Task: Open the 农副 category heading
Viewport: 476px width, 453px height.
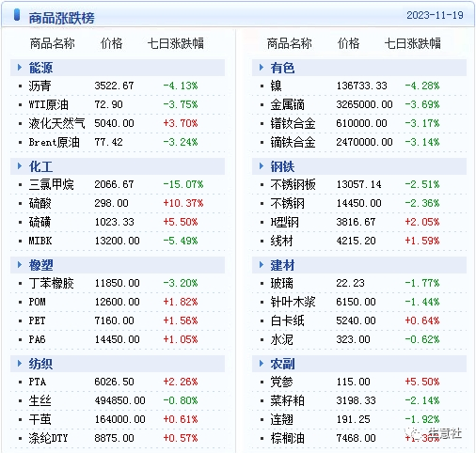Action: coord(282,364)
